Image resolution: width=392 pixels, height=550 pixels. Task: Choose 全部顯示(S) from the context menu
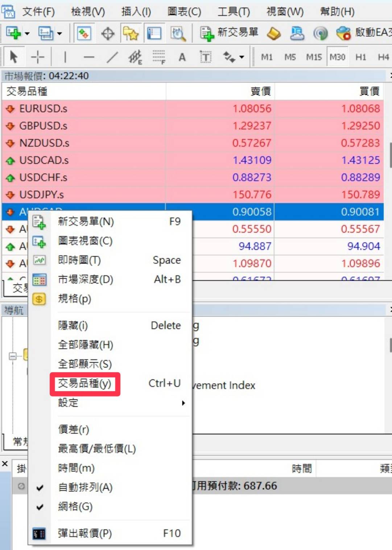click(110, 364)
